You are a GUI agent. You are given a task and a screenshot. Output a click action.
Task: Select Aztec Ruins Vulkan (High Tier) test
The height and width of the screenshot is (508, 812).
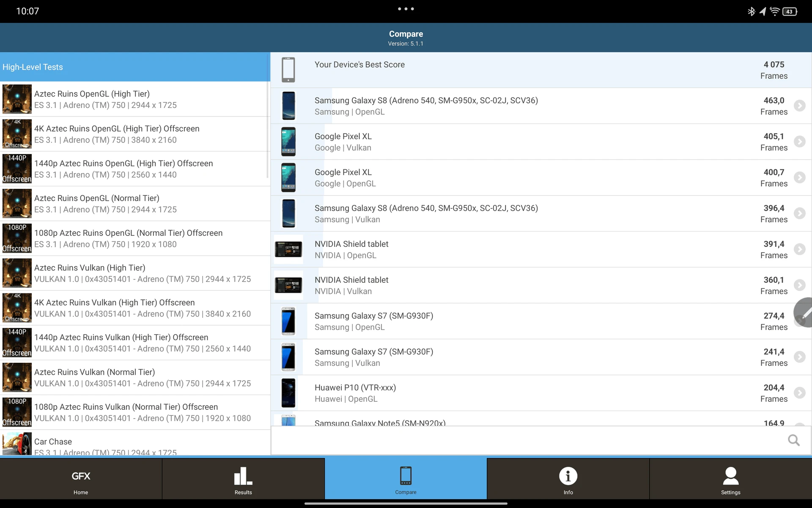coord(135,273)
